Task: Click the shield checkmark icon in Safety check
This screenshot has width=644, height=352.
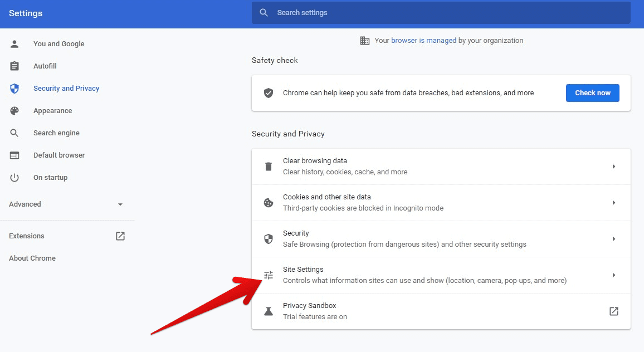Action: 268,93
